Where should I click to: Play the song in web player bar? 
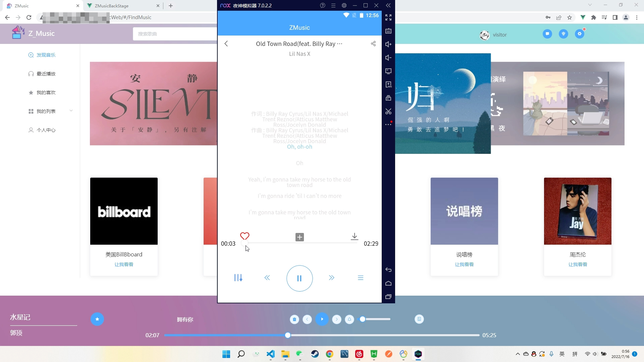(x=322, y=319)
